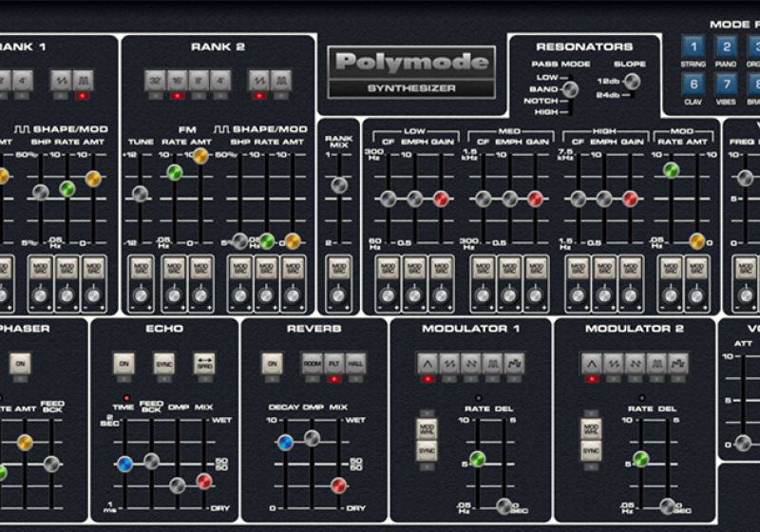
Task: Enable MOD WHL button in Modulator 2
Action: pyautogui.click(x=591, y=429)
